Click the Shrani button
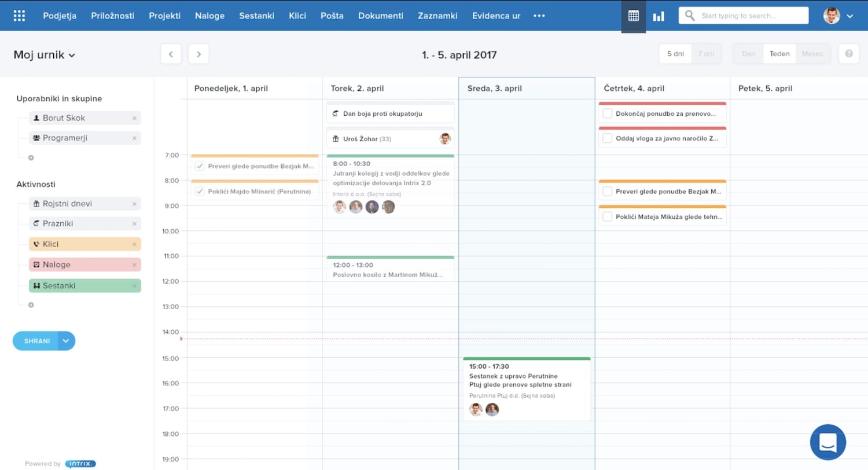Viewport: 868px width, 470px height. pos(36,341)
